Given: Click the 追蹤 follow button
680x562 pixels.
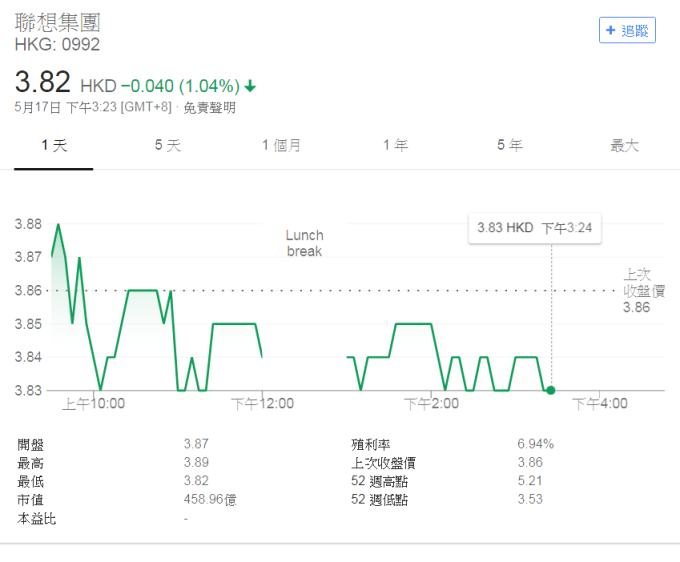Looking at the screenshot, I should click(627, 30).
